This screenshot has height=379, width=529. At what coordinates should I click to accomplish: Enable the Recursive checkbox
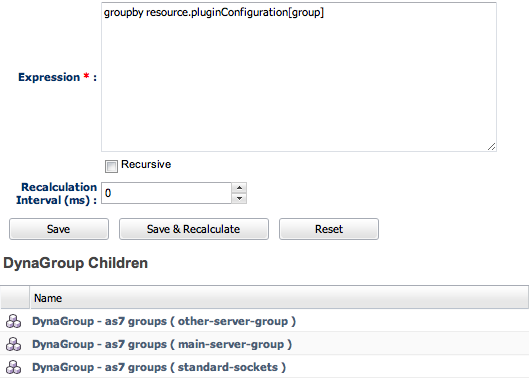(111, 166)
